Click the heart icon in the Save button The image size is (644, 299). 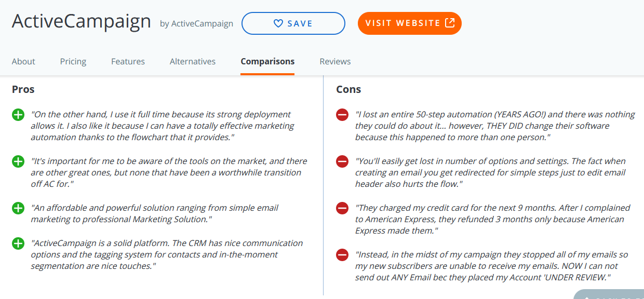[x=278, y=23]
